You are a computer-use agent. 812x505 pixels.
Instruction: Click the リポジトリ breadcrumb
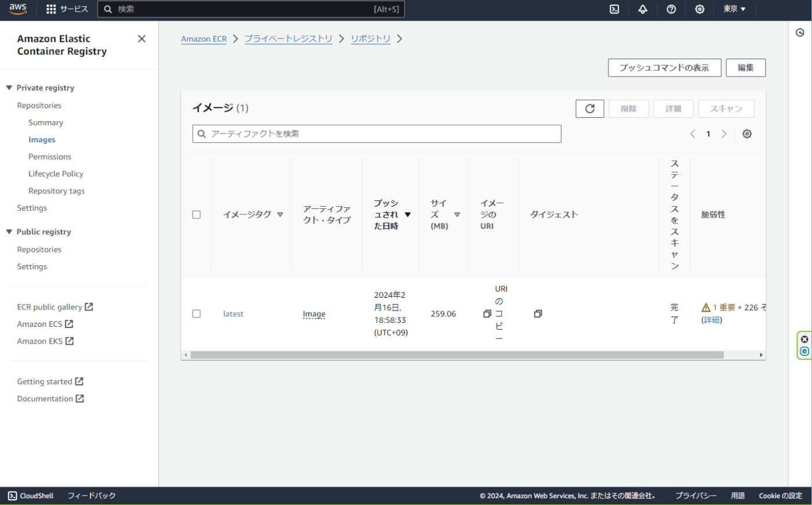[x=371, y=39]
